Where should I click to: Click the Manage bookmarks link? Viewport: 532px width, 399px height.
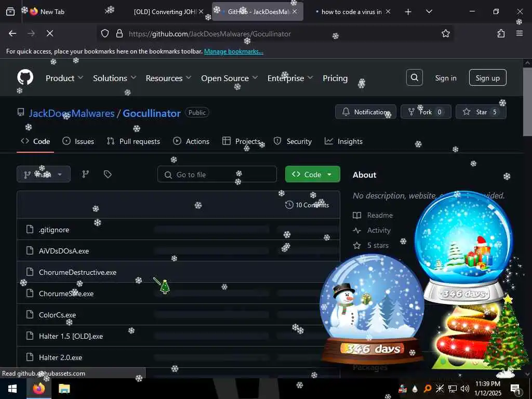(233, 51)
